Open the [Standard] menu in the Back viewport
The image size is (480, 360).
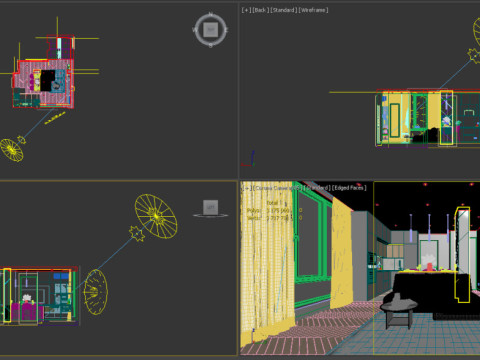[284, 10]
